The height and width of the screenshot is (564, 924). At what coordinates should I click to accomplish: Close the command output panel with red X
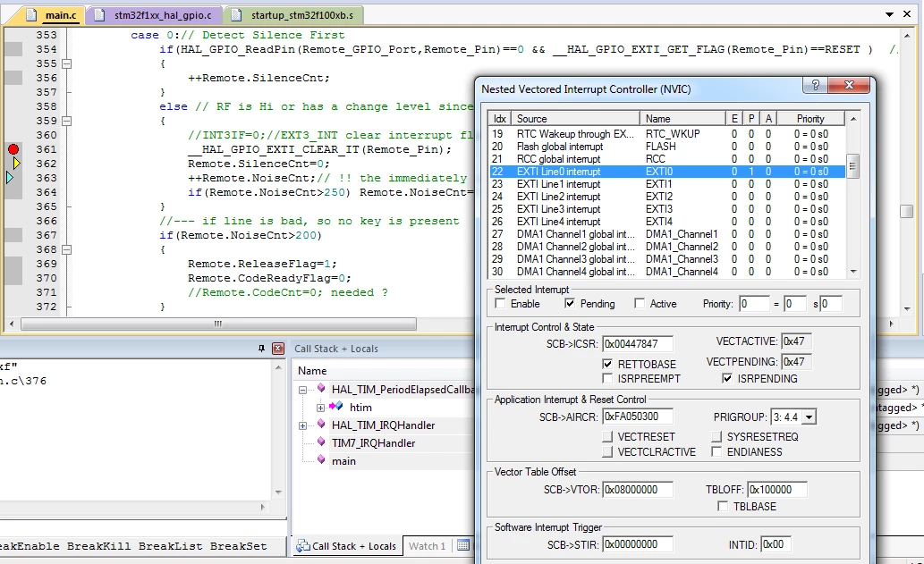click(278, 349)
